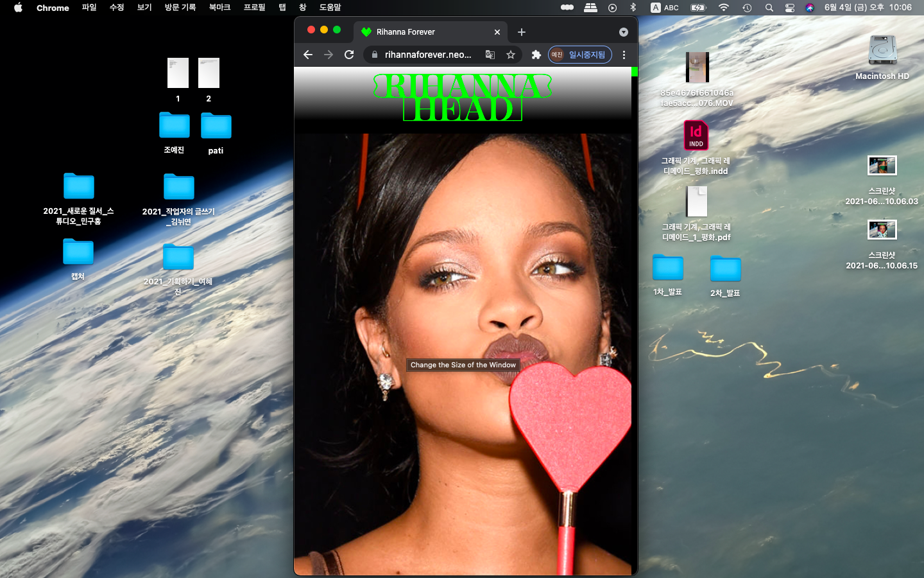The height and width of the screenshot is (578, 924).
Task: Open the 북마크 menu
Action: 219,8
